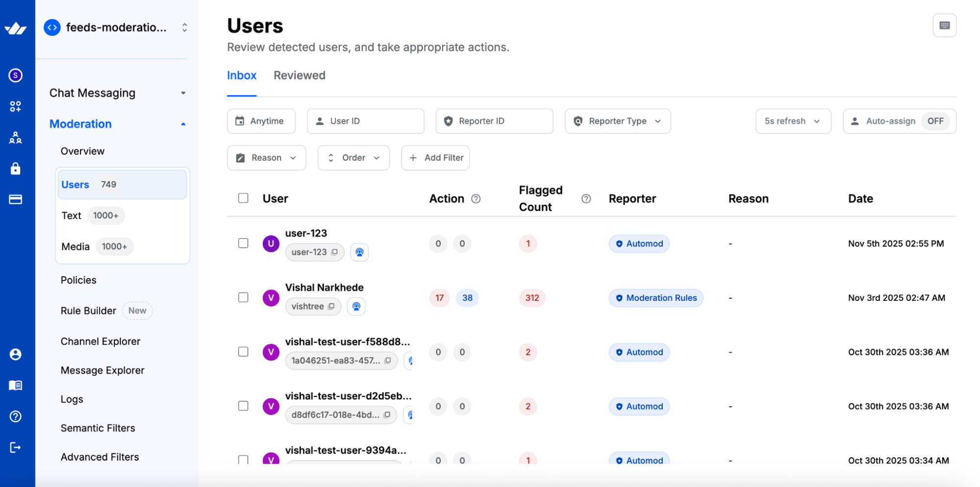This screenshot has height=487, width=980.
Task: Open the Reporter Type dropdown
Action: coord(617,121)
